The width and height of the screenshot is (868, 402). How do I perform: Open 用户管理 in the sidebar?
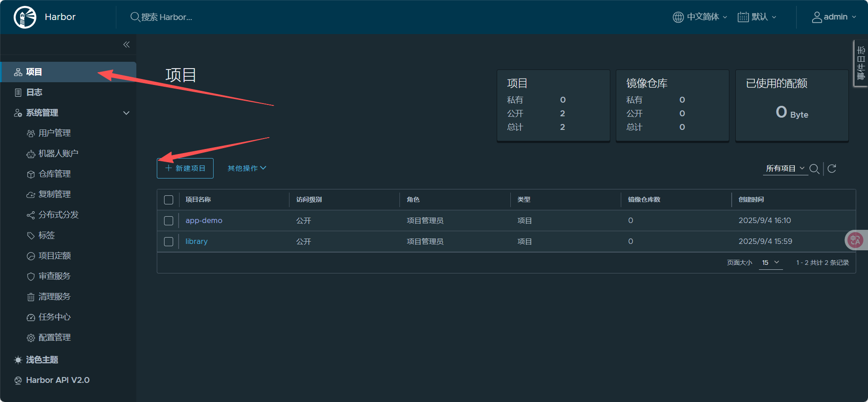[55, 134]
